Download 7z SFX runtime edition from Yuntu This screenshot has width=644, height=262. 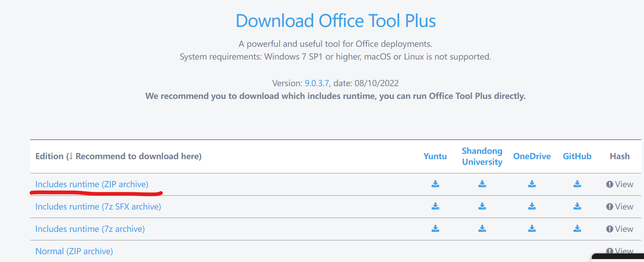(x=435, y=206)
